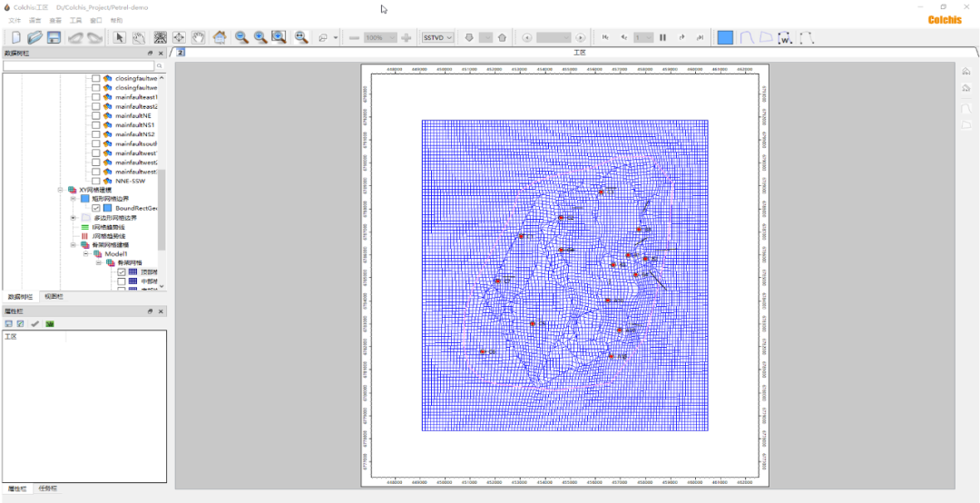Click the blue filled square tool
The height and width of the screenshot is (503, 980).
(725, 37)
